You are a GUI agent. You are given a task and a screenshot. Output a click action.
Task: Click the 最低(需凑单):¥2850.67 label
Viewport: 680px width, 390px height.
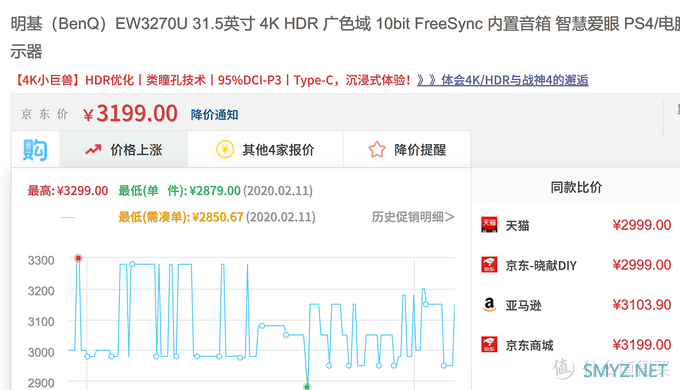pos(180,217)
